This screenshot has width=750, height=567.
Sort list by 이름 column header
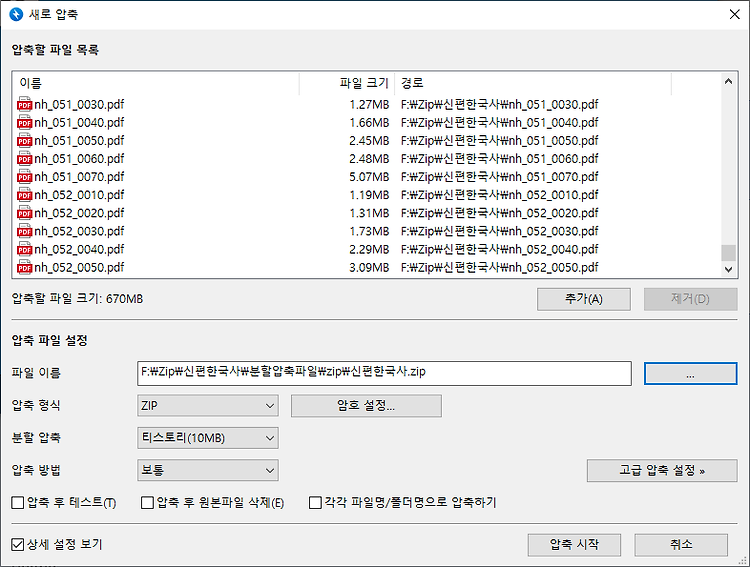click(x=156, y=83)
